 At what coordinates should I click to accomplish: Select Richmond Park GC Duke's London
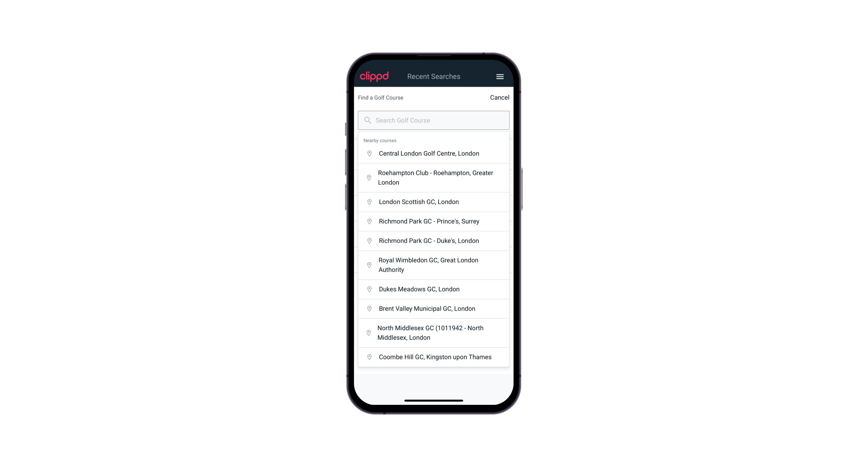434,240
